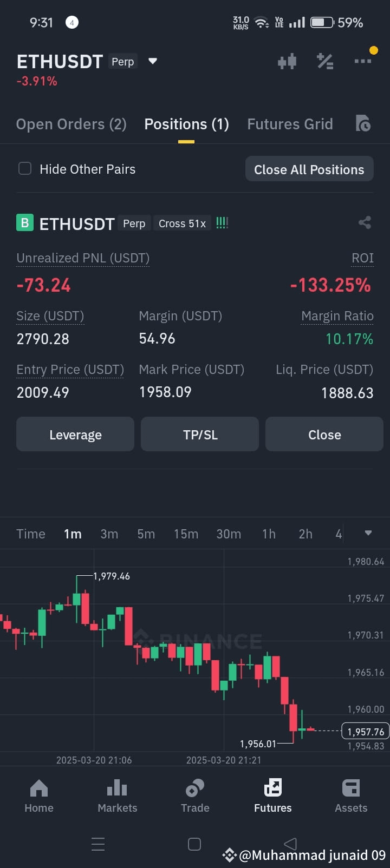Image resolution: width=390 pixels, height=868 pixels.
Task: Tap the Android recent apps menu icon
Action: [98, 844]
